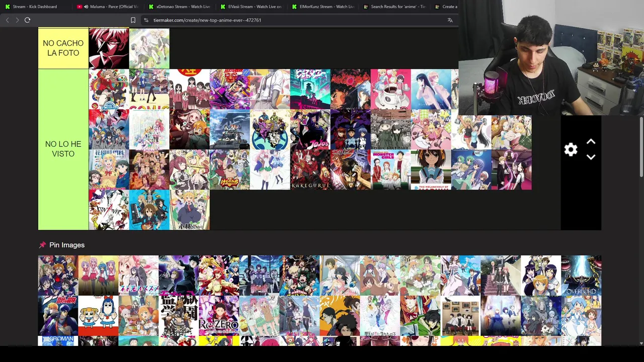Pick the K-On band poster with keyboard

click(x=149, y=210)
